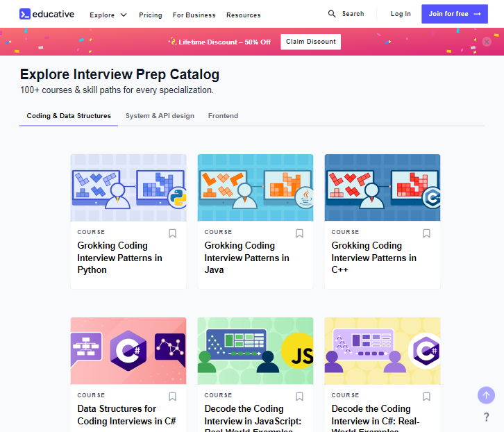Click the scroll-to-top arrow button
The width and height of the screenshot is (504, 432).
(x=486, y=395)
